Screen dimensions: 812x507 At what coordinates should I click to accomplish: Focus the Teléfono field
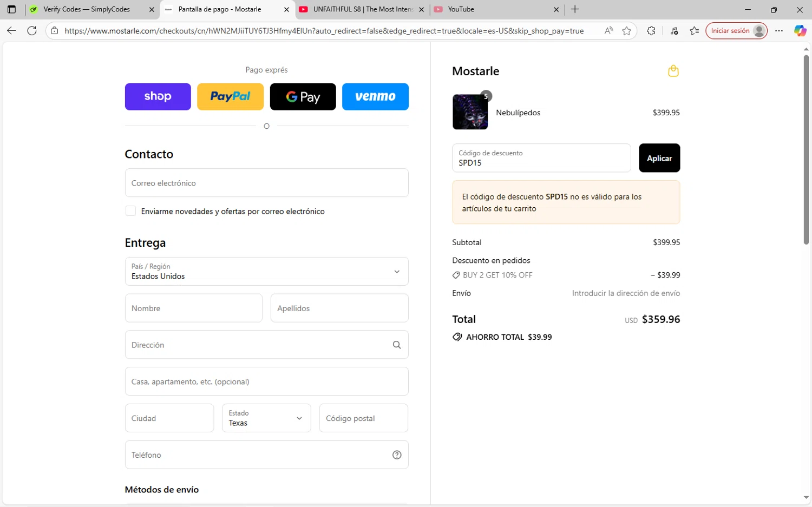[266, 455]
